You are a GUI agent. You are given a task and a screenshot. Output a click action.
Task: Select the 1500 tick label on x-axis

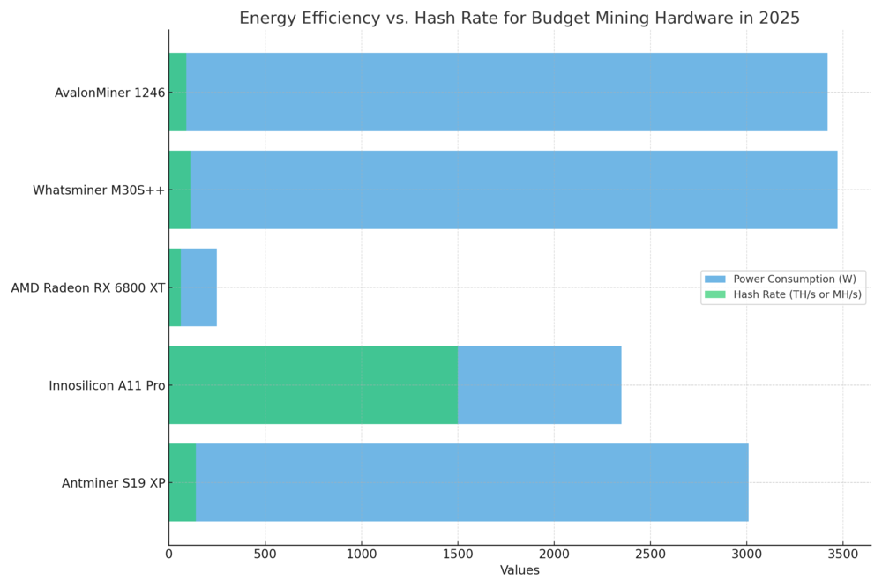458,554
